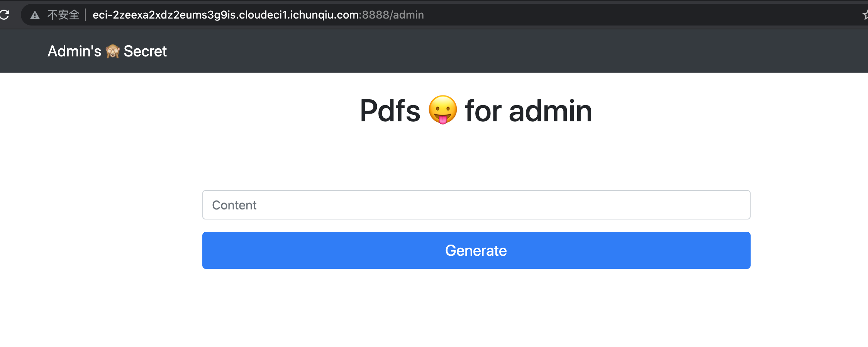Click the "Pdfs" word in the page heading

tap(390, 111)
